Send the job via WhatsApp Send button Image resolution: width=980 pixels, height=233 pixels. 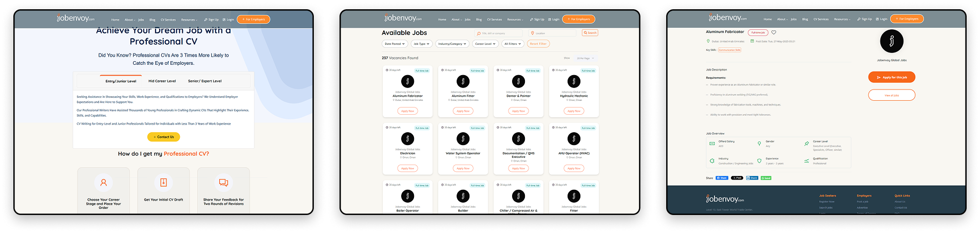coord(766,178)
